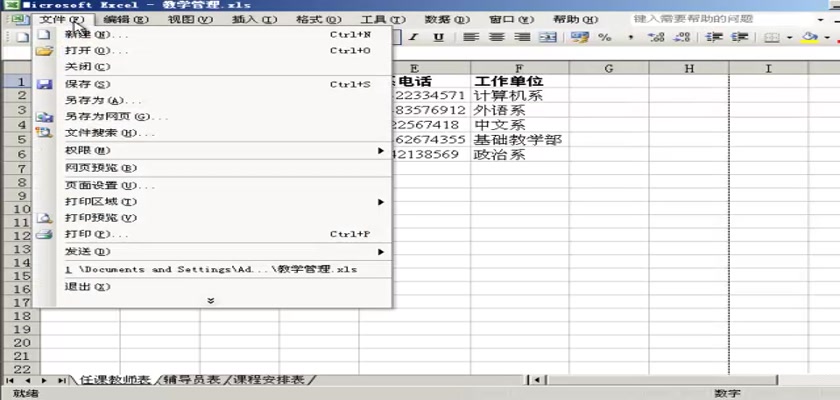Select column H header

coord(689,68)
